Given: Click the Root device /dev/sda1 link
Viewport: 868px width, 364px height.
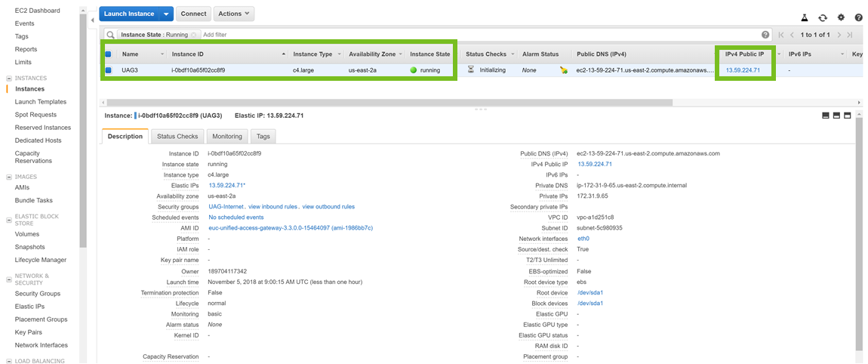Looking at the screenshot, I should coord(590,292).
